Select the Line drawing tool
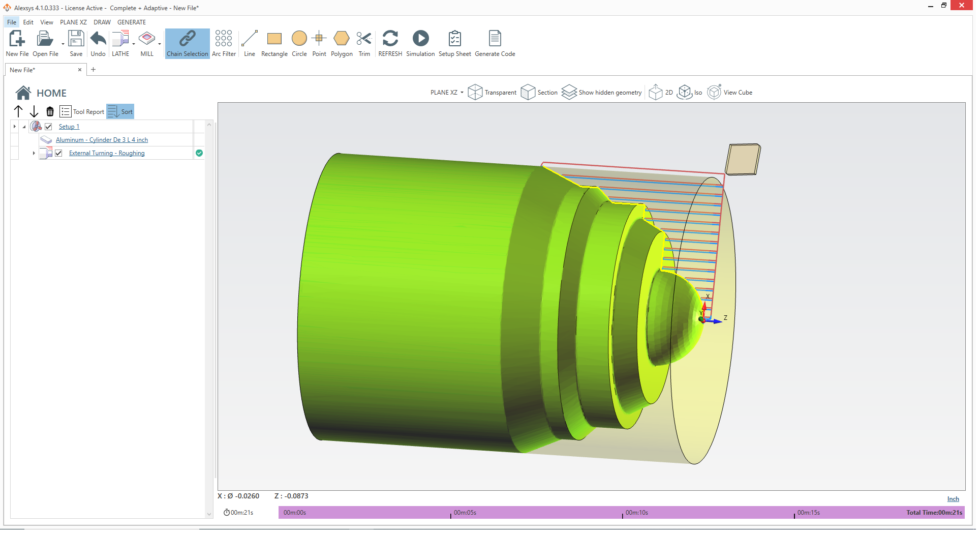Image resolution: width=980 pixels, height=533 pixels. (250, 43)
